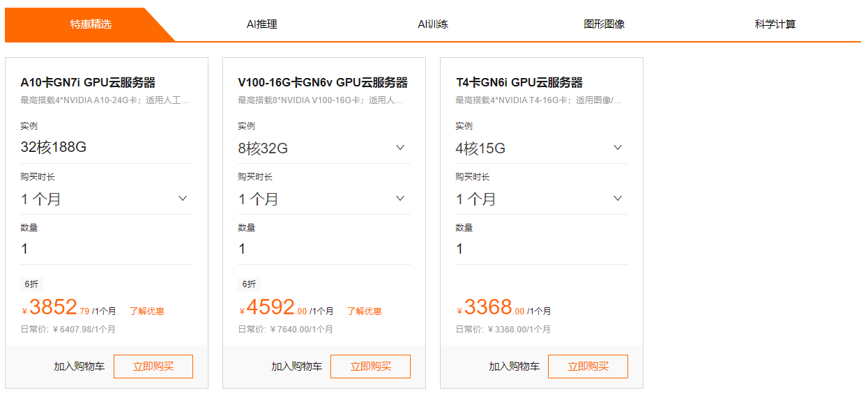Click 立即购买 for A10 GN7i server
Screen dimensions: 868x393
coord(153,367)
